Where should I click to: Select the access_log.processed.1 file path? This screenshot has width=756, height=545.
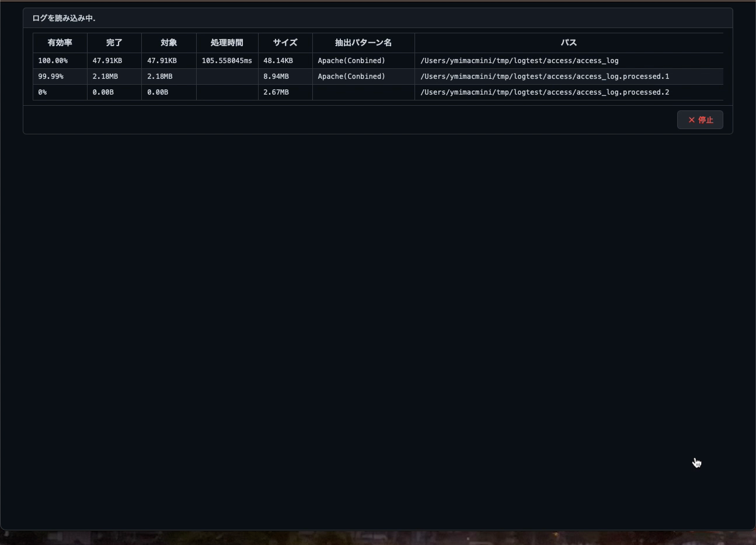(544, 77)
